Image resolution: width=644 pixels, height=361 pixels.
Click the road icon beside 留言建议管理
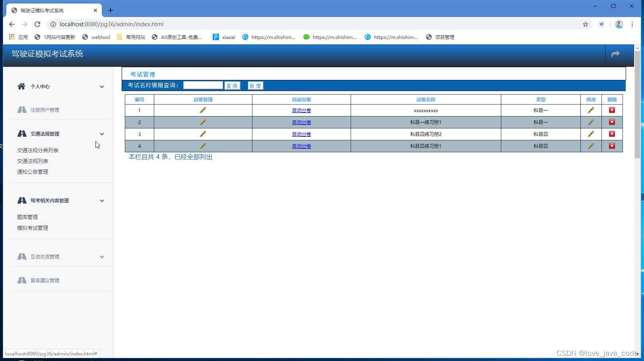(22, 280)
